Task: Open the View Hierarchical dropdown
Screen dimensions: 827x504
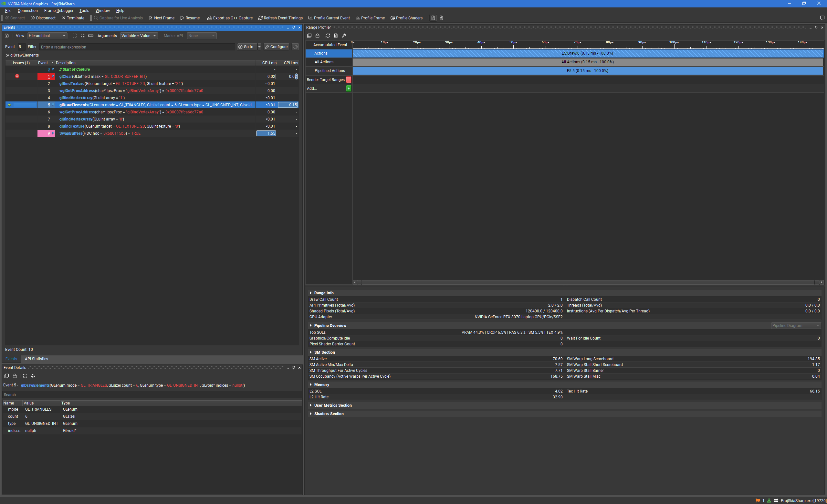Action: 47,36
